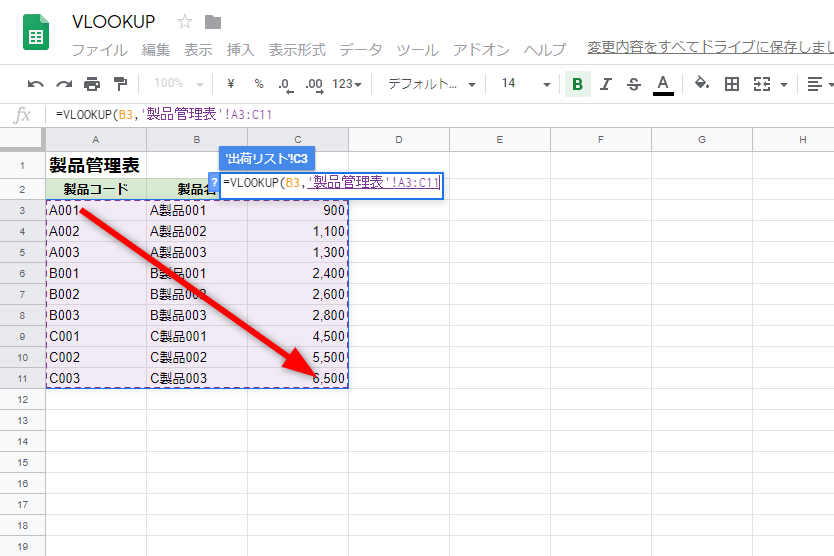This screenshot has width=834, height=556.
Task: Select cell containing C製品001
Action: coord(197,336)
